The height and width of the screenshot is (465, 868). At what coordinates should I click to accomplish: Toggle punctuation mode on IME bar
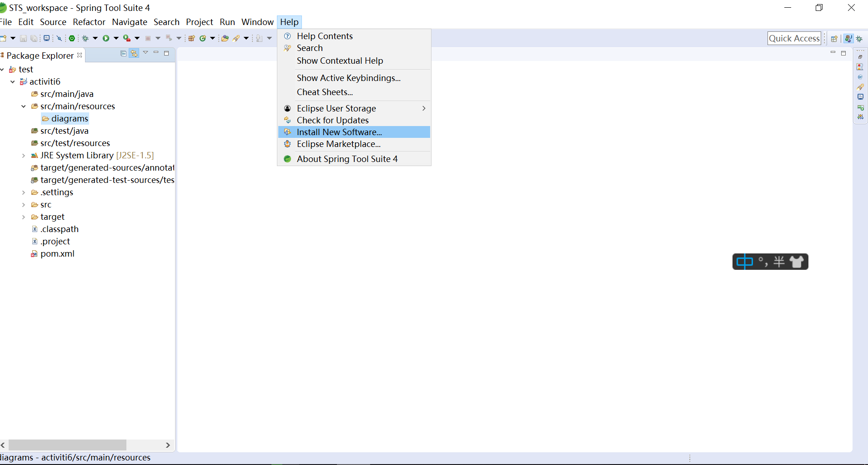(x=763, y=262)
